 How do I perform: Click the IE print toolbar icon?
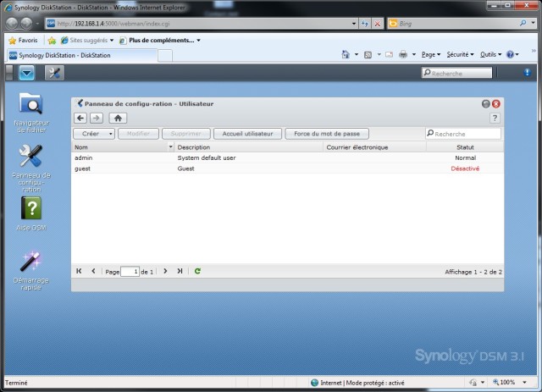[x=403, y=54]
